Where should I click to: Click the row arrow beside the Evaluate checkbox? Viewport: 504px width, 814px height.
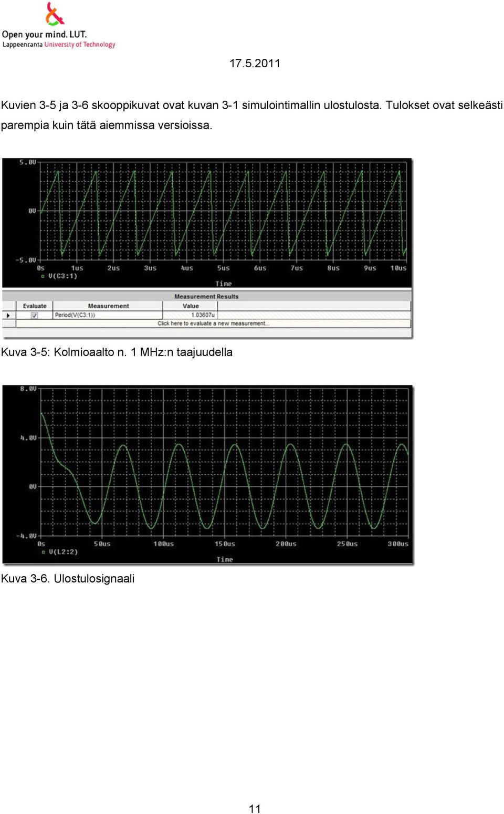point(8,316)
